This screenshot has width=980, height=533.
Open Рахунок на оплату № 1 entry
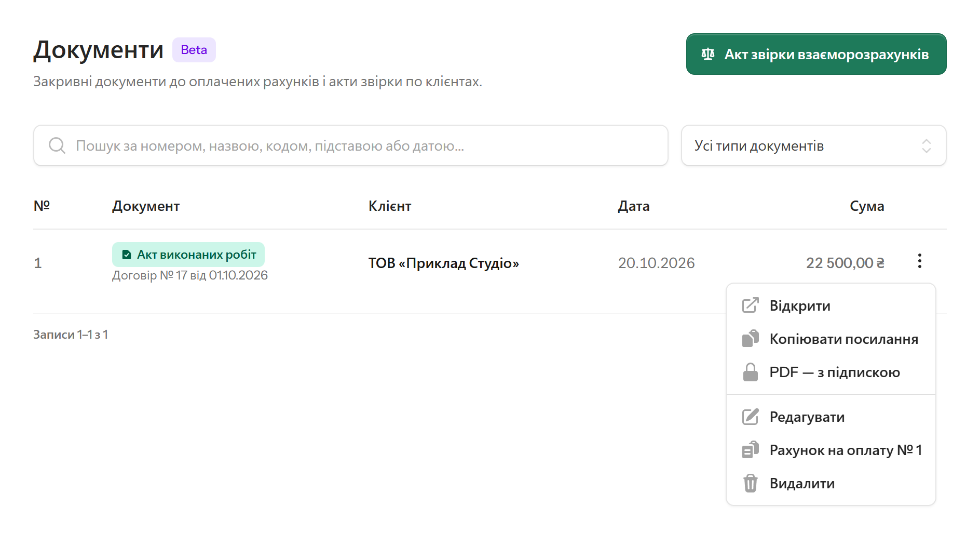[x=831, y=450]
